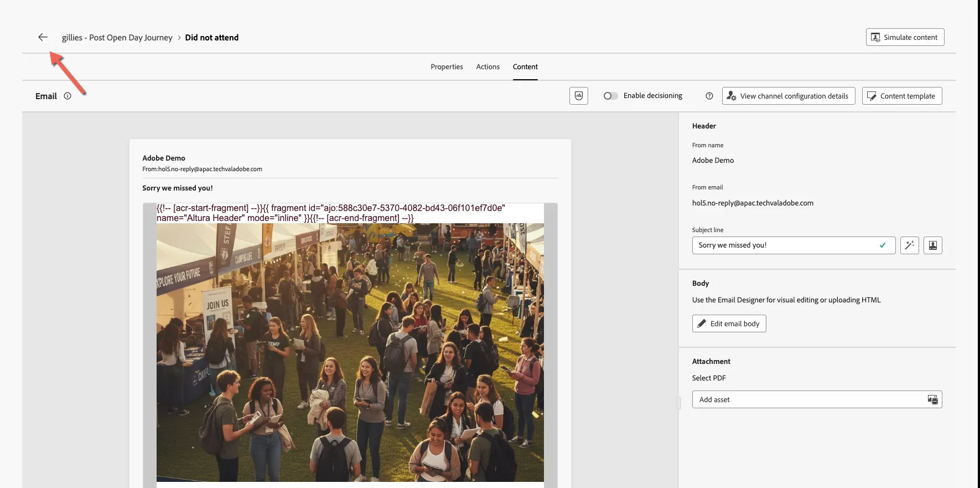Open subject line personalization icon
The width and height of the screenshot is (980, 488).
click(933, 245)
